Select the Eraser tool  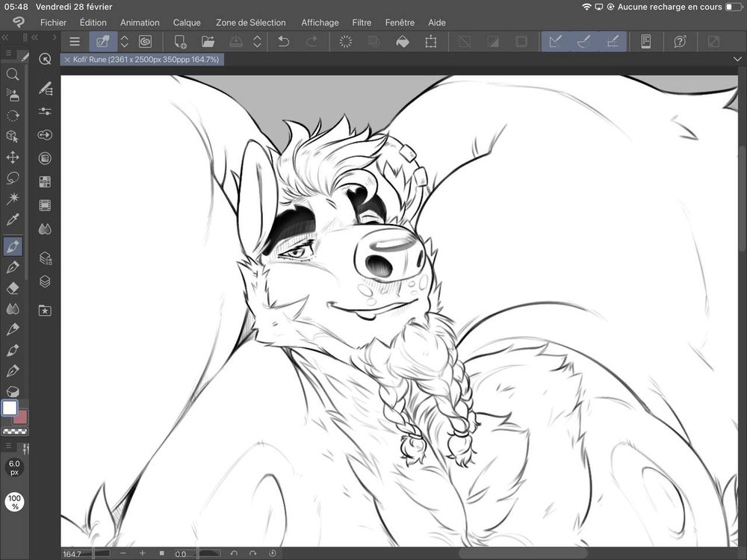click(13, 288)
